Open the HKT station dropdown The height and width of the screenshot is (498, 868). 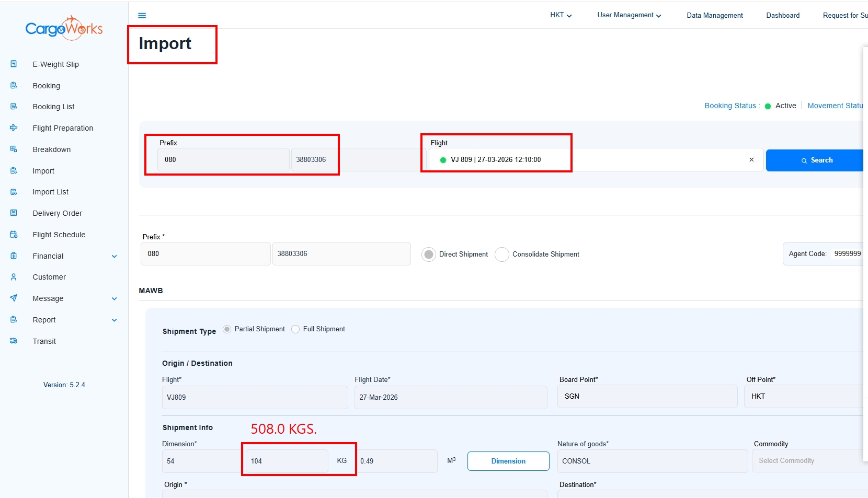tap(561, 15)
